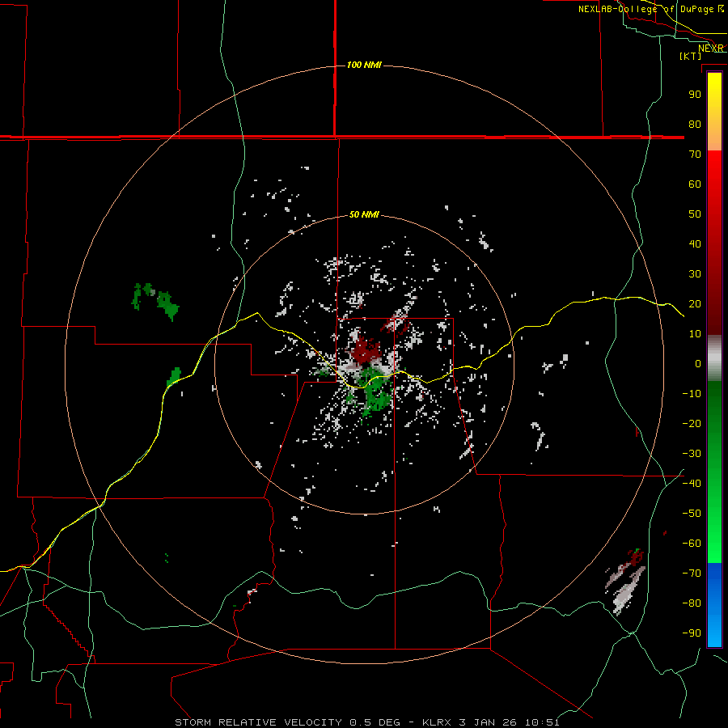Select the 60 value on velocity scale
Image resolution: width=728 pixels, height=728 pixels.
(695, 184)
